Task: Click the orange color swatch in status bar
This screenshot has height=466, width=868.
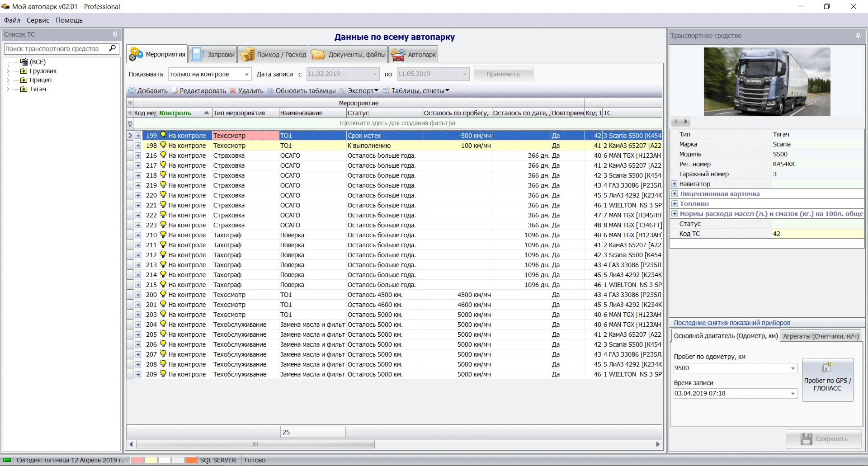Action: [191, 460]
